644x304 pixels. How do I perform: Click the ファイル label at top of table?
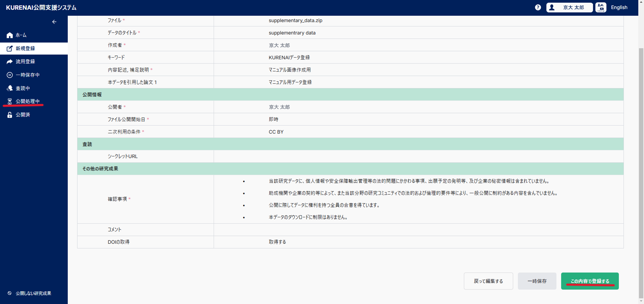tap(114, 20)
